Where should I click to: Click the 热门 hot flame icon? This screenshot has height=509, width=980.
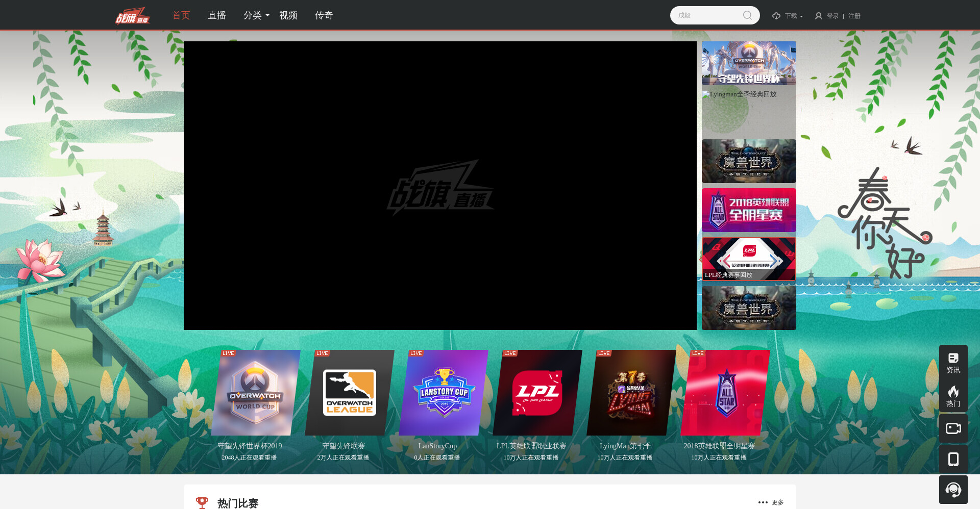pyautogui.click(x=953, y=396)
